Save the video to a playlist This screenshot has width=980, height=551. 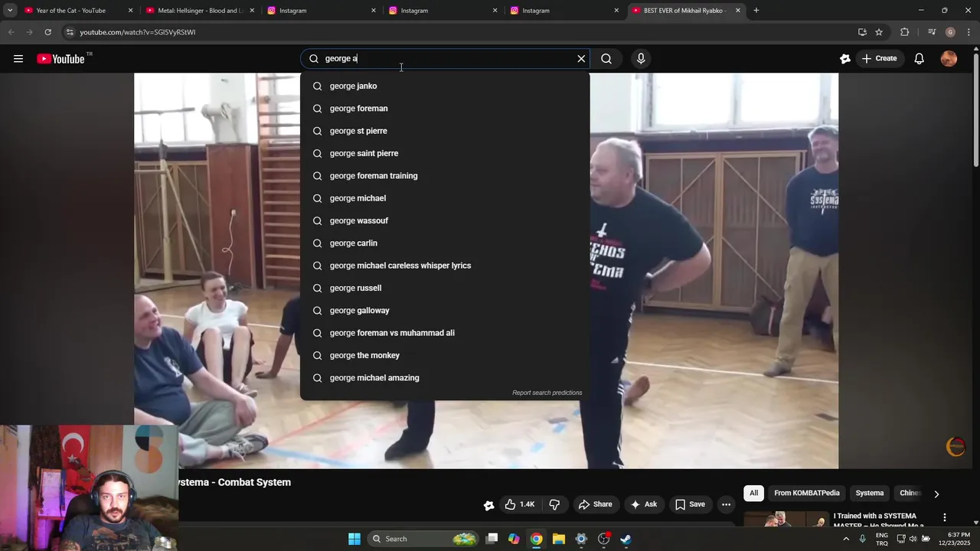pyautogui.click(x=689, y=504)
